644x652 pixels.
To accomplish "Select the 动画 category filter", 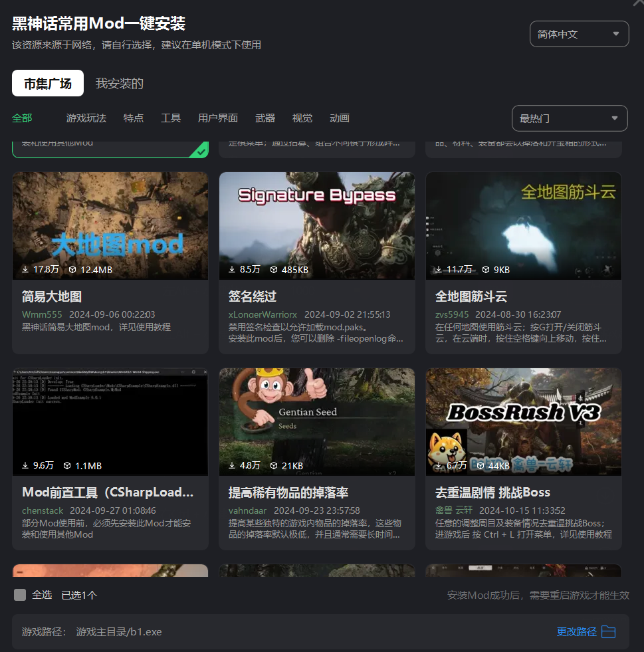I will [x=340, y=118].
